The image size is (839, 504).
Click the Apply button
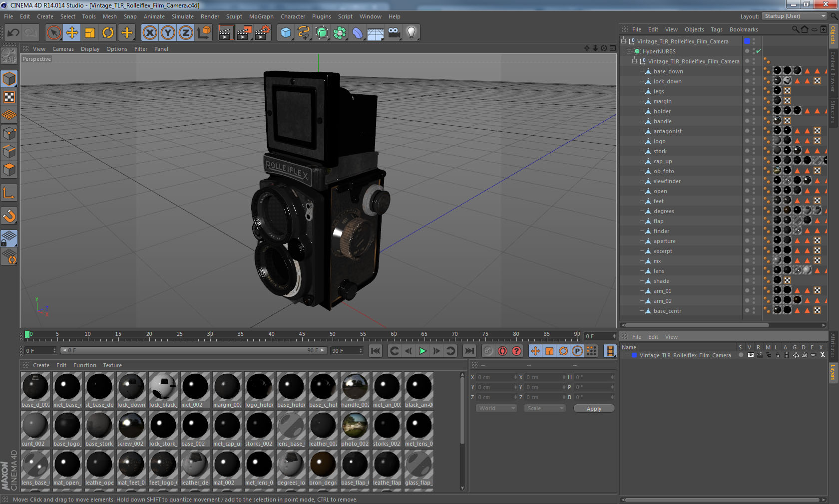pyautogui.click(x=594, y=409)
